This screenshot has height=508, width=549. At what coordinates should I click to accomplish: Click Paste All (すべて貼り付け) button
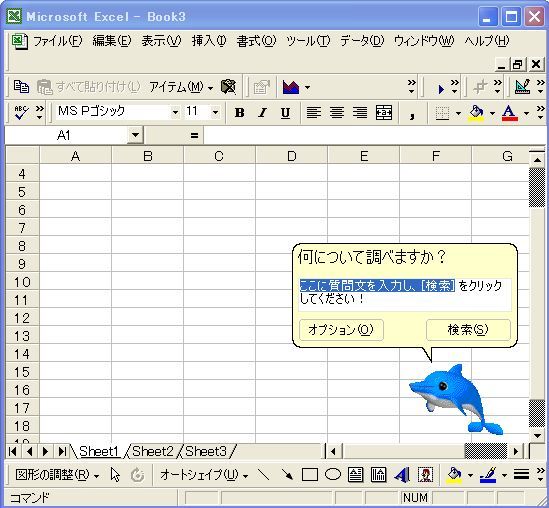coord(89,87)
